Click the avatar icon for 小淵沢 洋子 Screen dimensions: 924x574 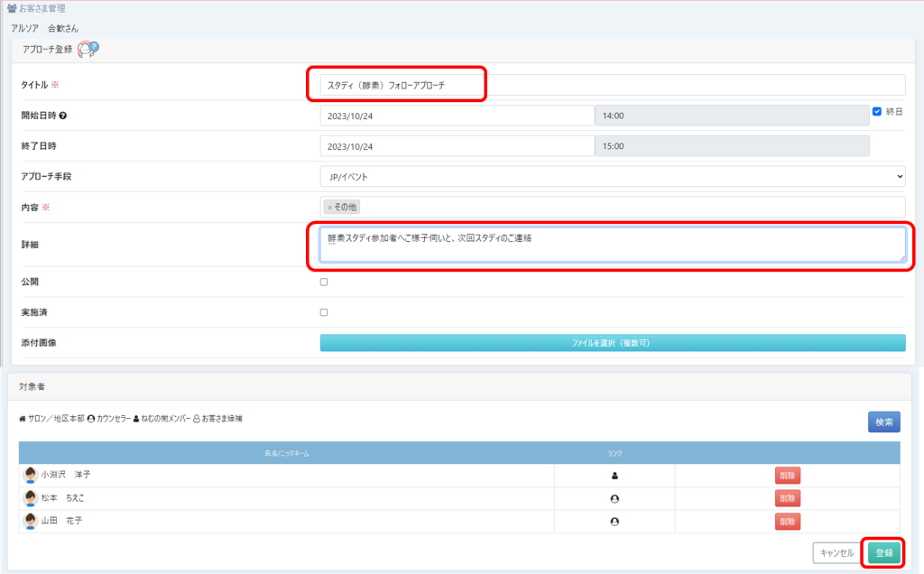(x=30, y=475)
